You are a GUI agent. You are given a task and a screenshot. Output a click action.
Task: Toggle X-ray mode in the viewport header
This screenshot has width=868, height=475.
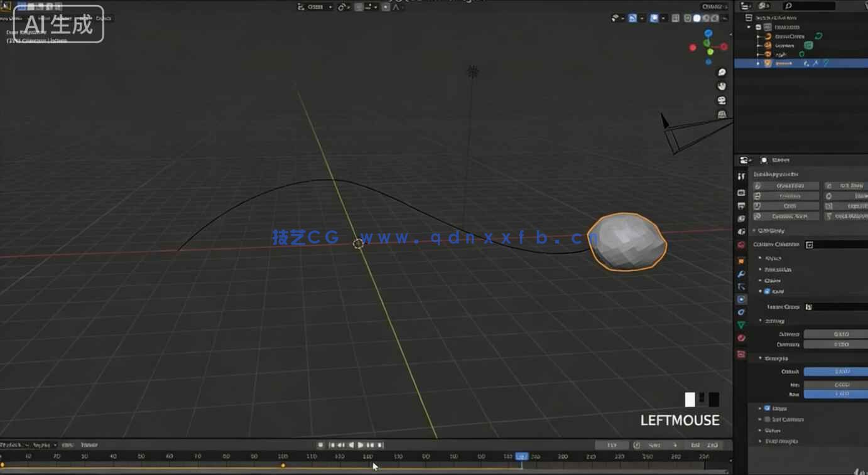676,18
